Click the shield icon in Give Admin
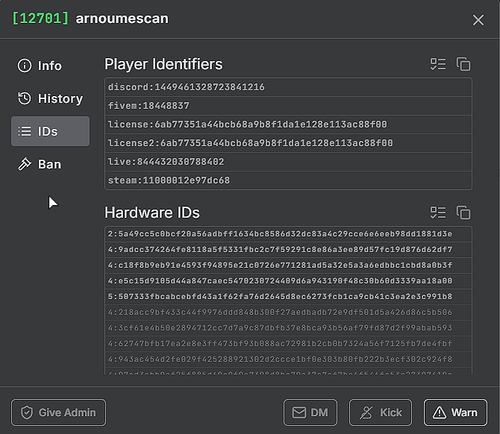Screen dimensions: 500x434 click(27, 413)
